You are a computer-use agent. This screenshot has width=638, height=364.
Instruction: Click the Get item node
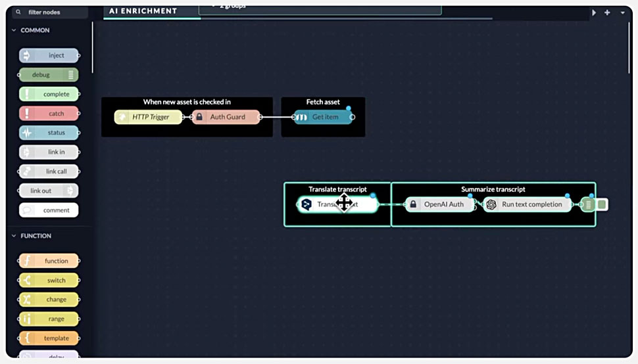[x=323, y=117]
